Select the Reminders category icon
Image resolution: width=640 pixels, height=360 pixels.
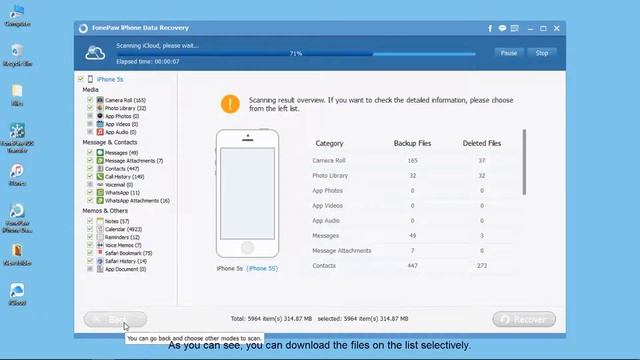(100, 237)
